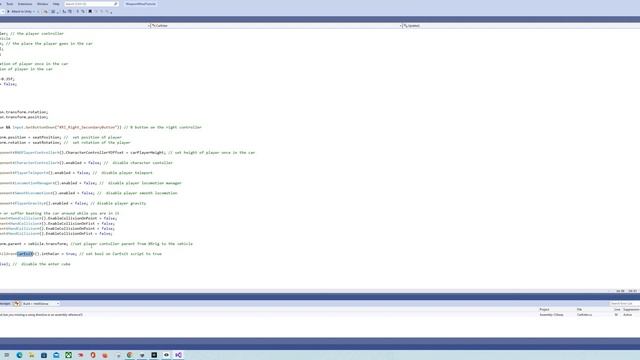Image resolution: width=640 pixels, height=360 pixels.
Task: Open the Build + IntelliSense filter dropdown
Action: 41,304
